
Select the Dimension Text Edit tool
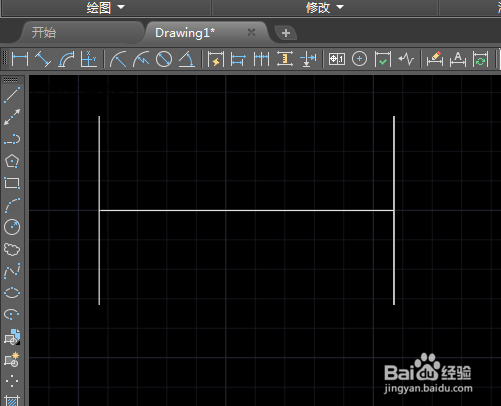point(458,59)
